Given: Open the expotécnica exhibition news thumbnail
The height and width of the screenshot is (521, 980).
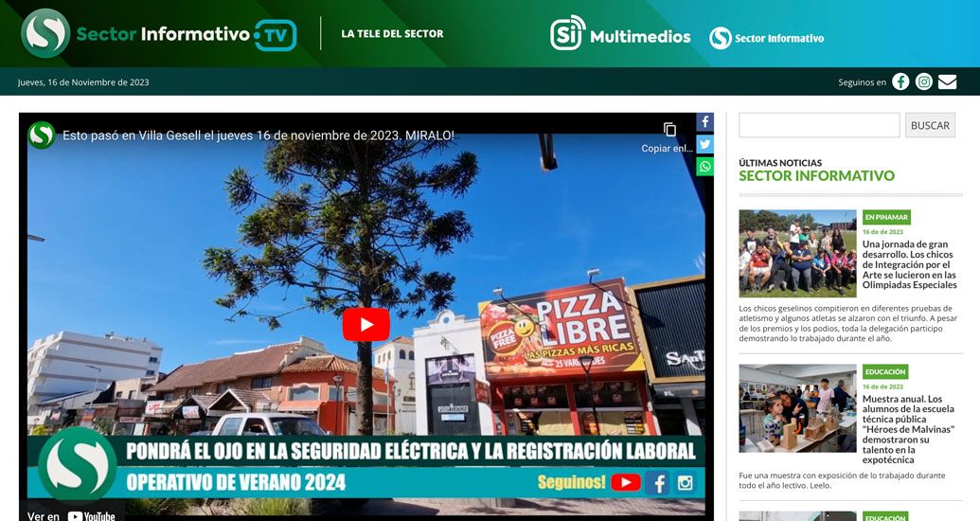Looking at the screenshot, I should (x=797, y=408).
